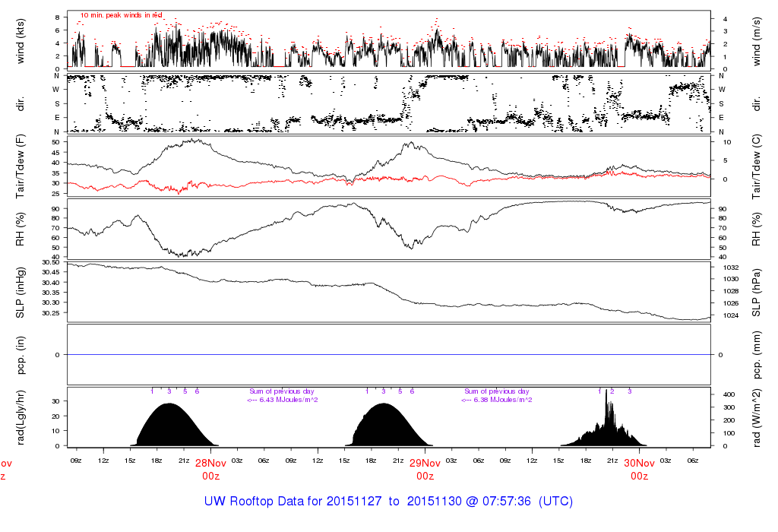The image size is (778, 532).
Task: Select the 30Nov 00z date marker
Action: coord(639,468)
